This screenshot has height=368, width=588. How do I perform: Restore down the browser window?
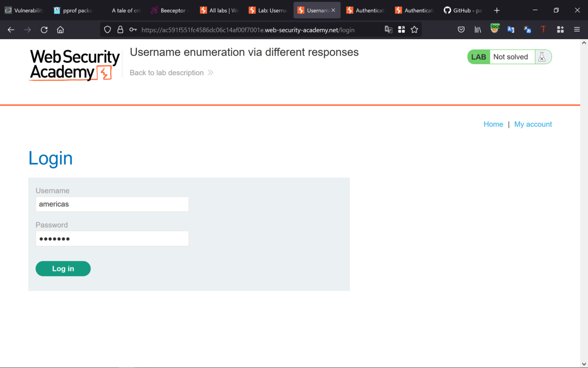(x=556, y=10)
